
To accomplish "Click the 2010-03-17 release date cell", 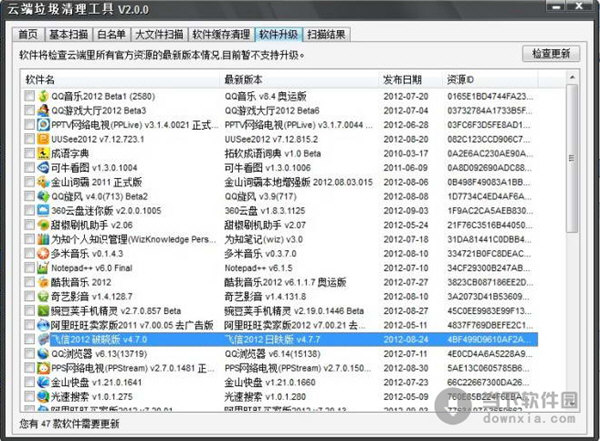I will (x=406, y=154).
